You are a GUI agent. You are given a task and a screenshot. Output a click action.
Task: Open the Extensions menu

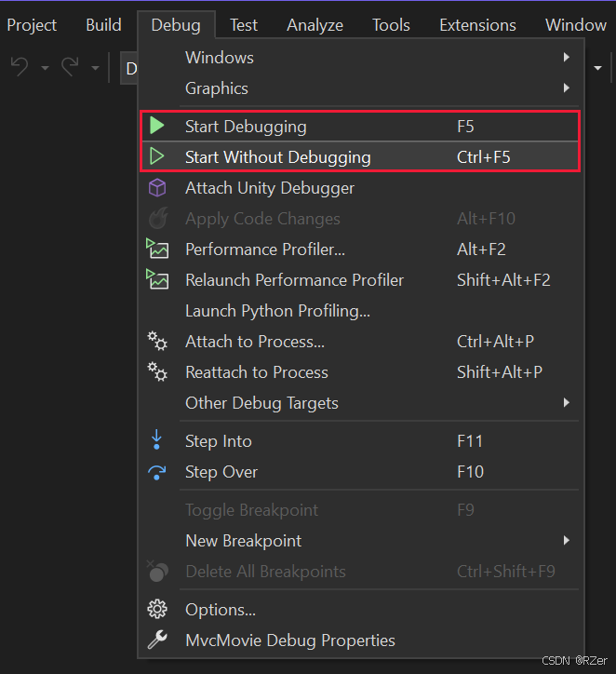coord(477,25)
